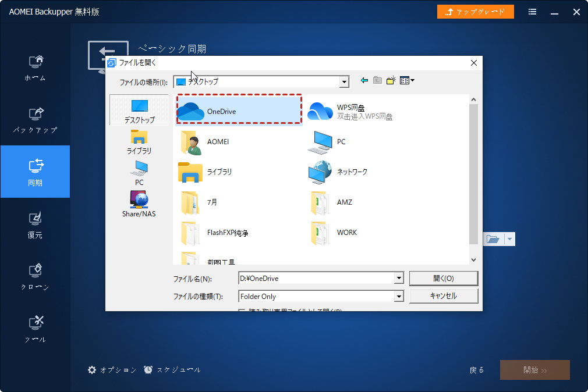Image resolution: width=588 pixels, height=392 pixels.
Task: Jump to PC in places bar
Action: click(x=139, y=173)
